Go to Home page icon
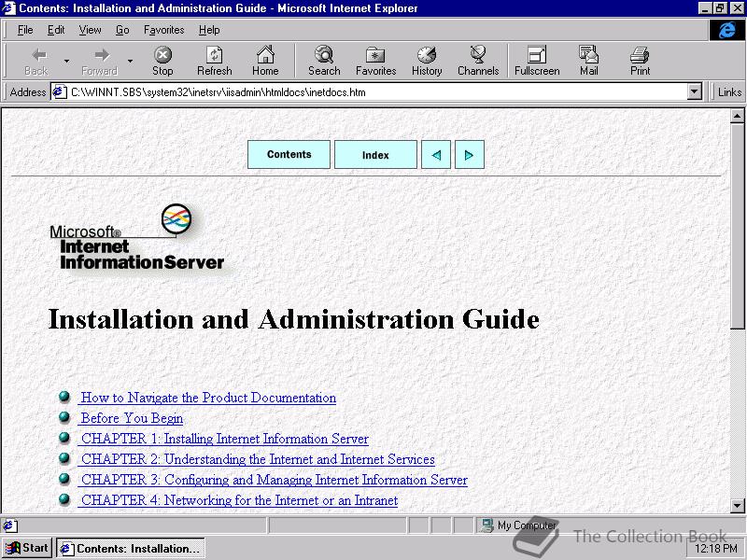Viewport: 747px width, 560px height. tap(265, 55)
